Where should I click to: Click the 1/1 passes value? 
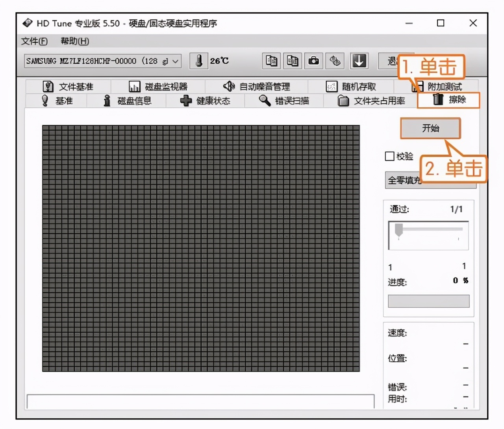456,209
